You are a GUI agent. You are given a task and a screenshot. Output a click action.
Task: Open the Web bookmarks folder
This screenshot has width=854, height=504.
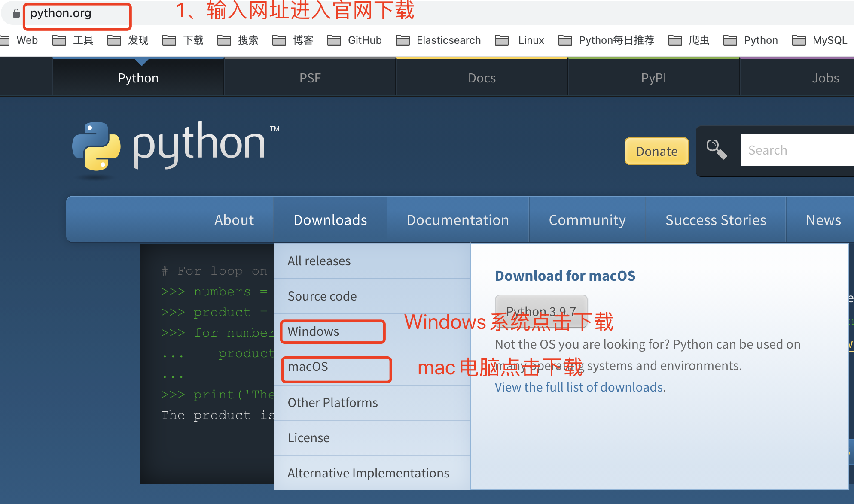(x=19, y=40)
